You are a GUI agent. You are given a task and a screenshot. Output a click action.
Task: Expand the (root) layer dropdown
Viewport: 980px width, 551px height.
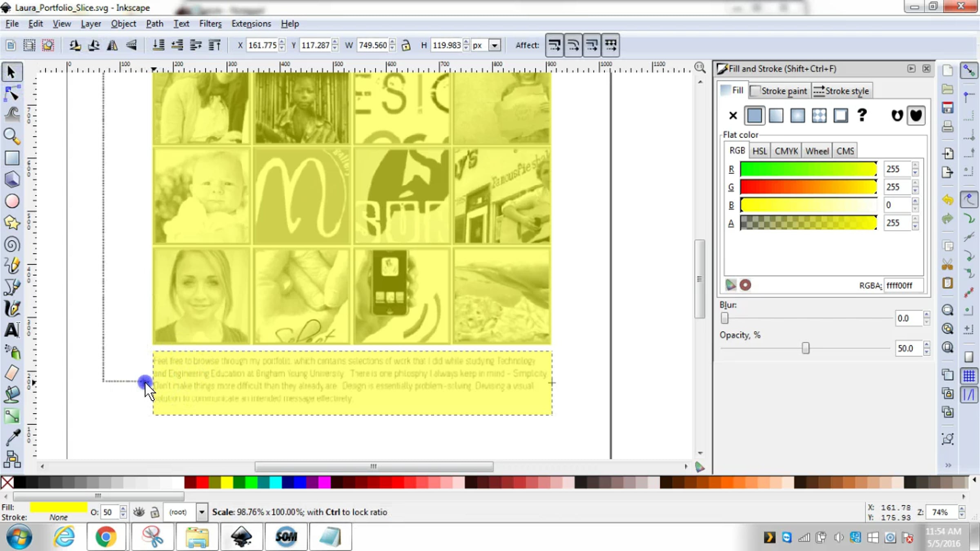point(202,512)
